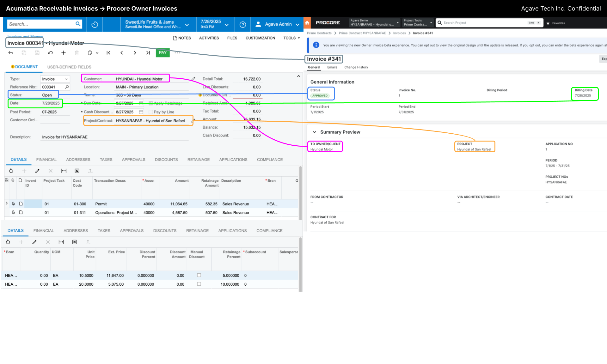Viewport: 607px width, 364px height.
Task: Open the Acumatica help question icon
Action: coord(243,24)
